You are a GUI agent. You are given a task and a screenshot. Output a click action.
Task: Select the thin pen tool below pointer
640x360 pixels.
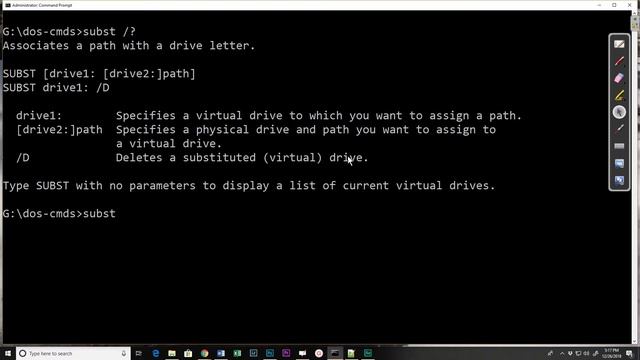point(619,129)
